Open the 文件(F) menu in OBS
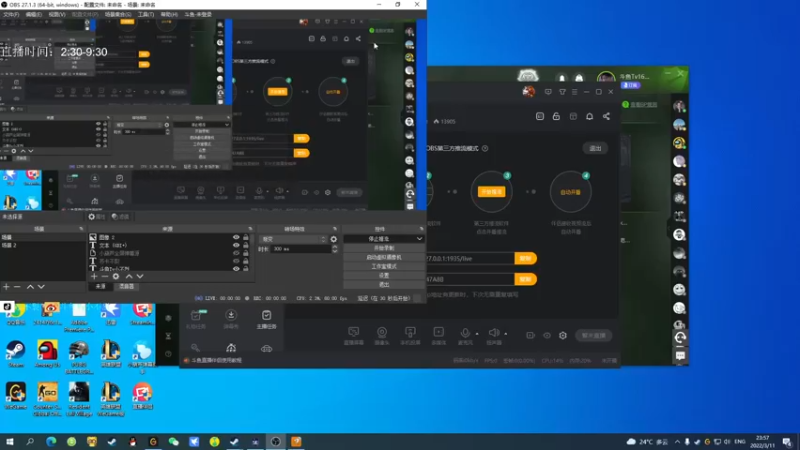Screen dimensions: 800x450 click(11, 14)
